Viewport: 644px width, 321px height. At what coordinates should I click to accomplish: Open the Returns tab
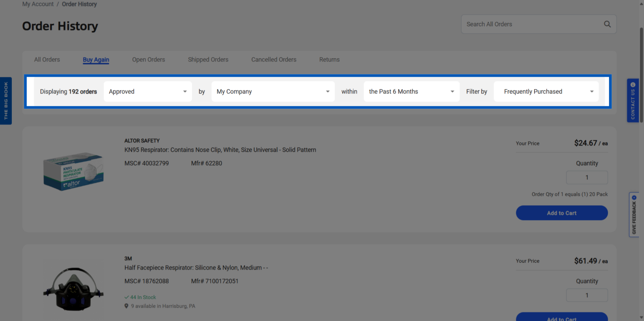click(329, 60)
